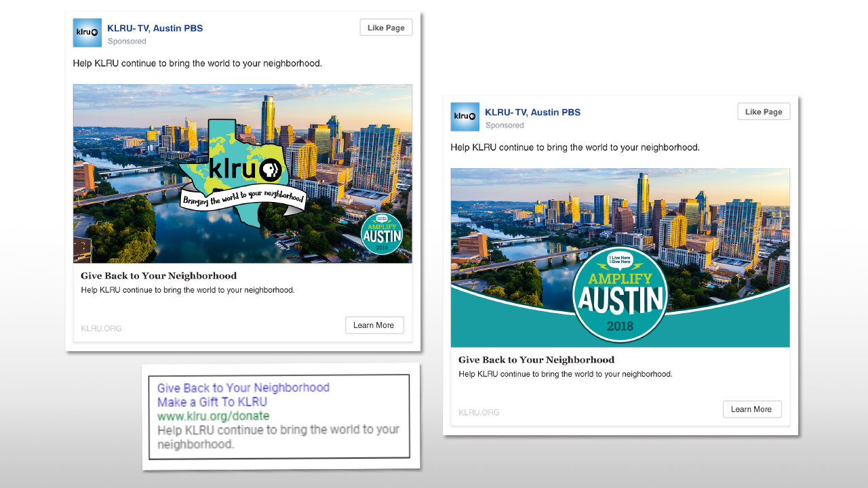
Task: Click Like Page in the right ad
Action: (x=764, y=112)
